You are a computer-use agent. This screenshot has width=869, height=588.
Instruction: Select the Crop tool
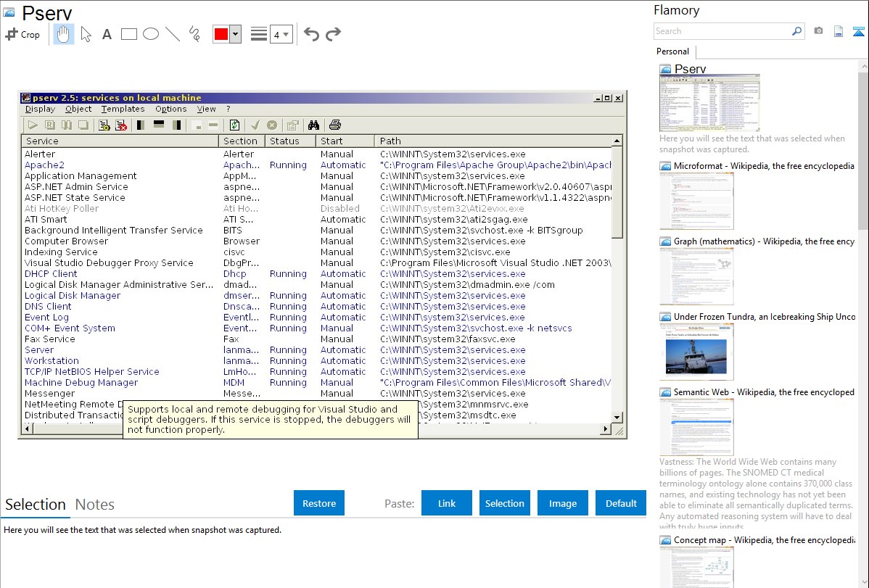coord(22,34)
